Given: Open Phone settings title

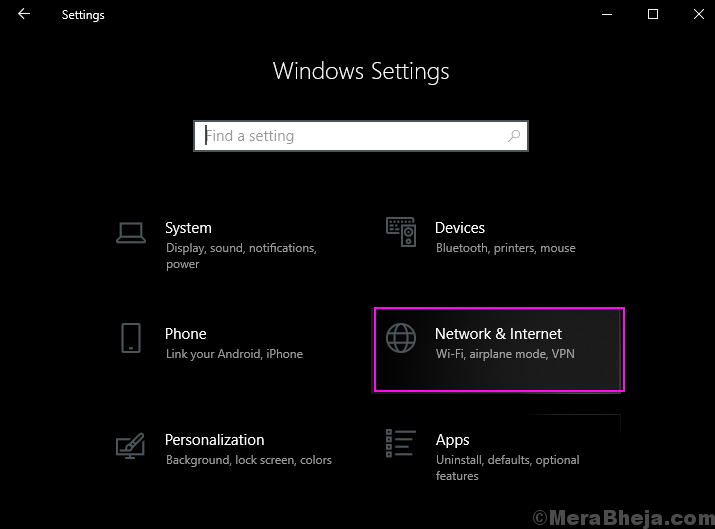Looking at the screenshot, I should pos(186,334).
